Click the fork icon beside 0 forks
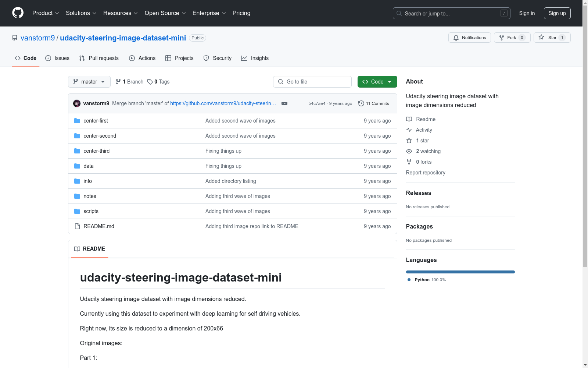Screen dimensions: 588x368 [409, 162]
